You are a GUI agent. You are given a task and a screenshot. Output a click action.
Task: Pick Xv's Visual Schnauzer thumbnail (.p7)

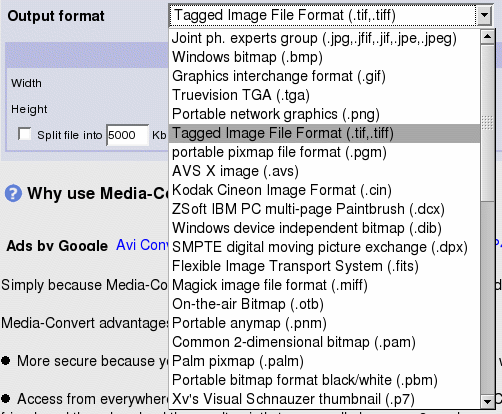tap(324, 399)
